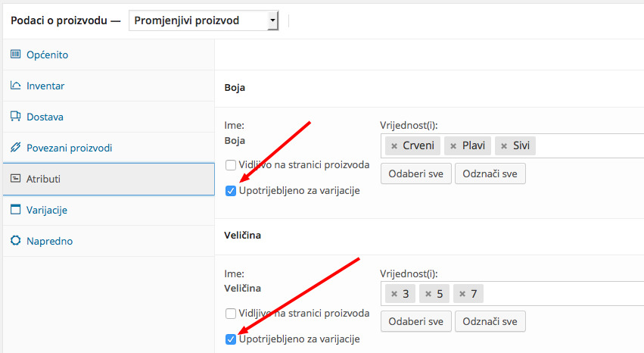Image resolution: width=644 pixels, height=353 pixels.
Task: Click Odaberi sve button for Boja
Action: click(416, 173)
